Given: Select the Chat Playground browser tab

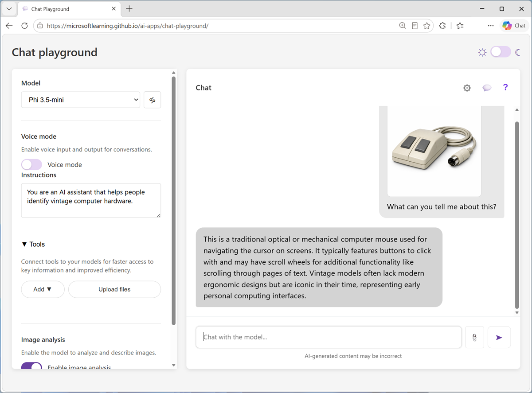Looking at the screenshot, I should click(69, 9).
